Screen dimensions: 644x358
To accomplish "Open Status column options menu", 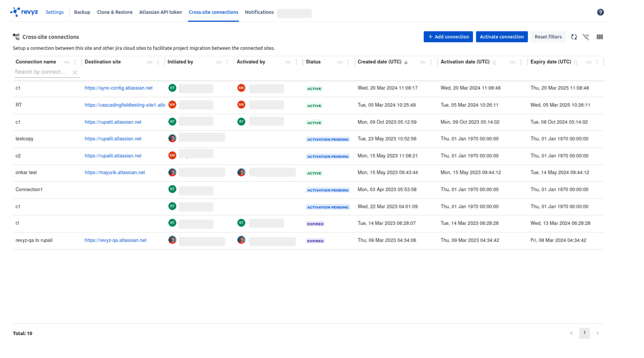I will click(348, 62).
